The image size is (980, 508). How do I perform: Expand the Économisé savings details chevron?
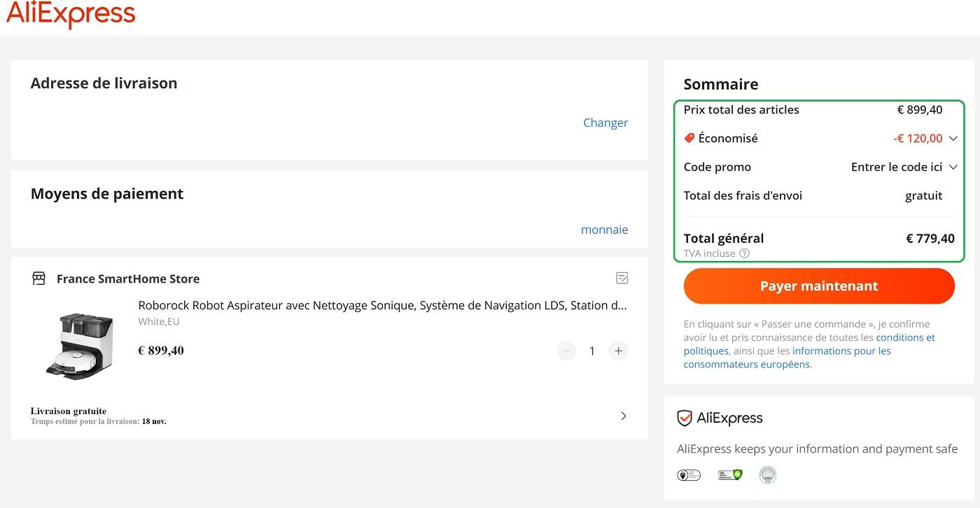953,139
